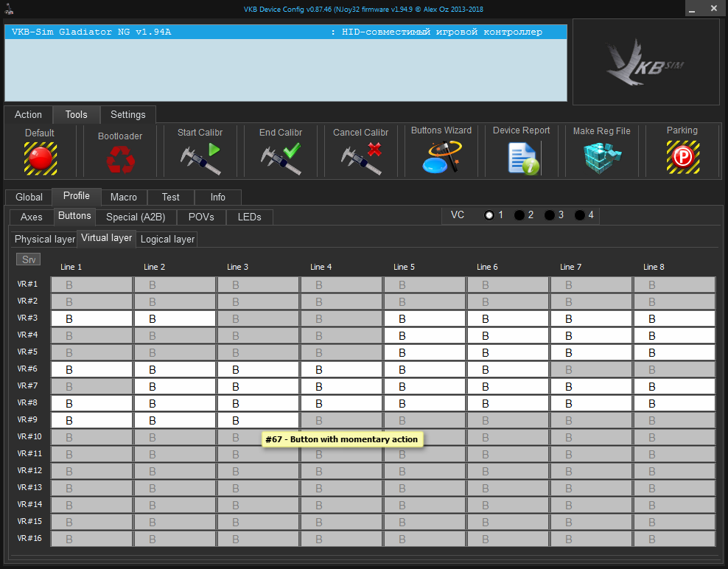The width and height of the screenshot is (728, 569).
Task: Click VR#7 Line 2 button cell
Action: pyautogui.click(x=175, y=386)
